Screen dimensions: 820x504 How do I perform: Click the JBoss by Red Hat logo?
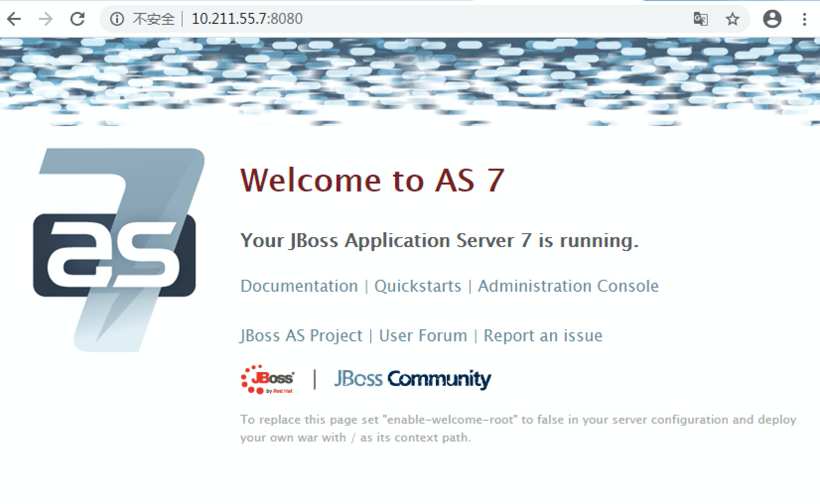[267, 380]
